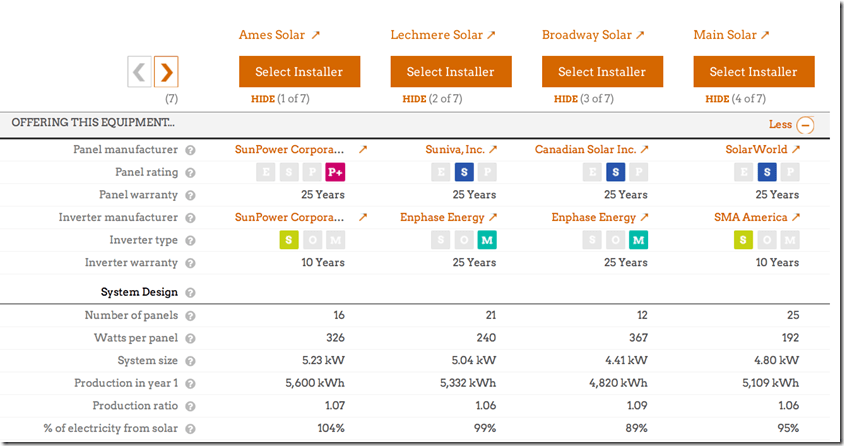This screenshot has width=844, height=446.
Task: Click the next arrow to see more installers
Action: pyautogui.click(x=166, y=72)
